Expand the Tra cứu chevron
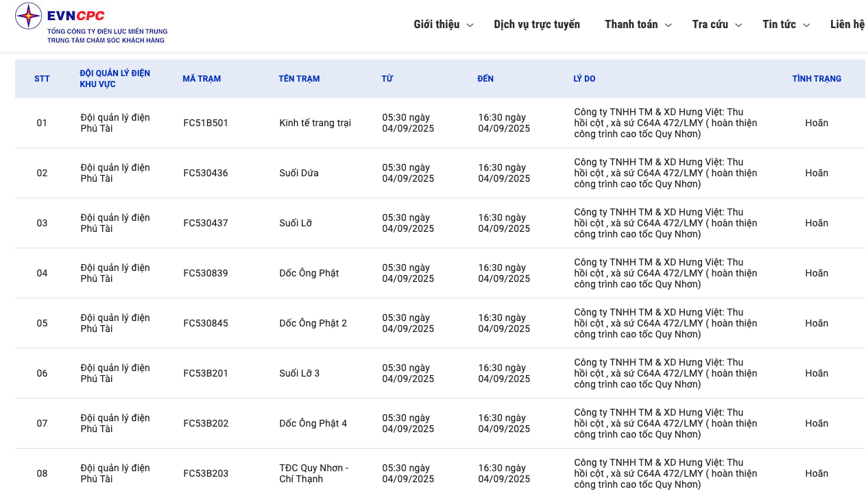The image size is (868, 498). 738,25
